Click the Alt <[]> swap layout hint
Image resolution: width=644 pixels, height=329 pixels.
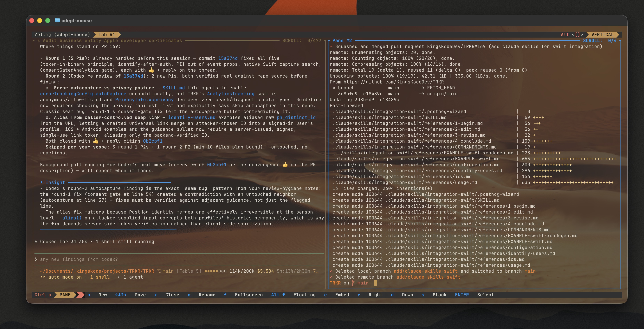(572, 34)
